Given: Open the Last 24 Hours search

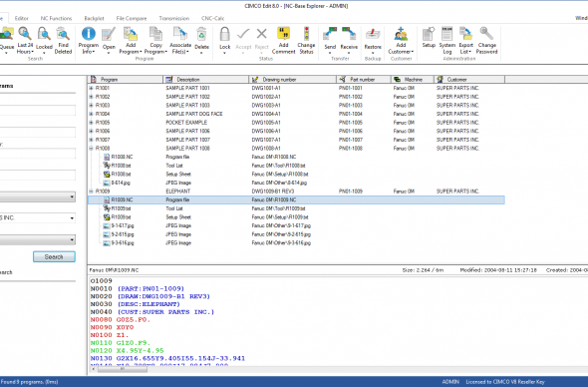Looking at the screenshot, I should [x=25, y=40].
